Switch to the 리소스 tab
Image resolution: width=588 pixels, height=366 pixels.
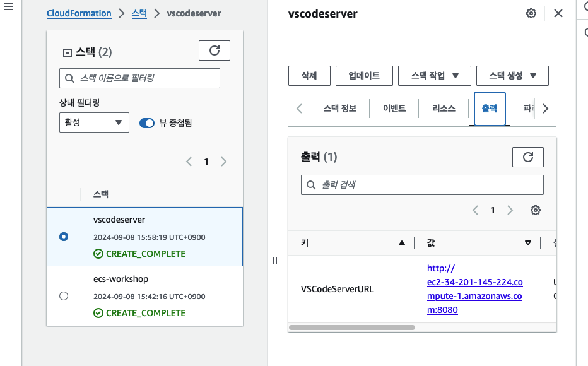[x=444, y=109]
